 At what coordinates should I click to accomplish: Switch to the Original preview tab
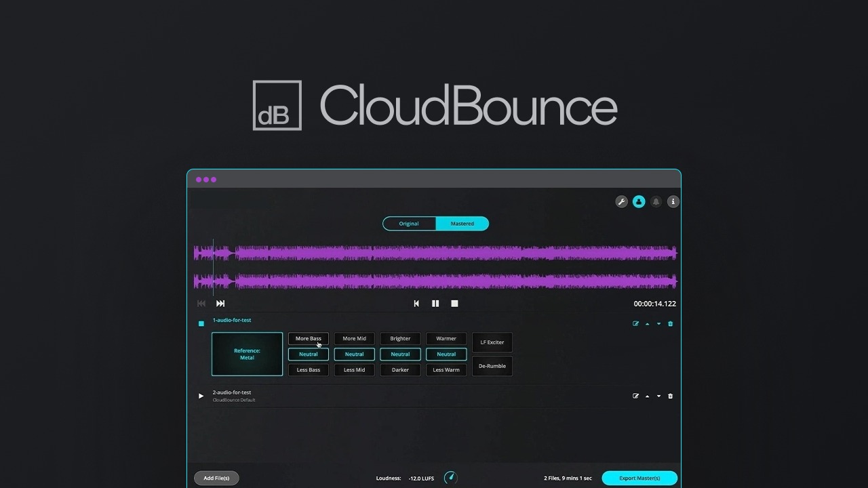pyautogui.click(x=409, y=224)
